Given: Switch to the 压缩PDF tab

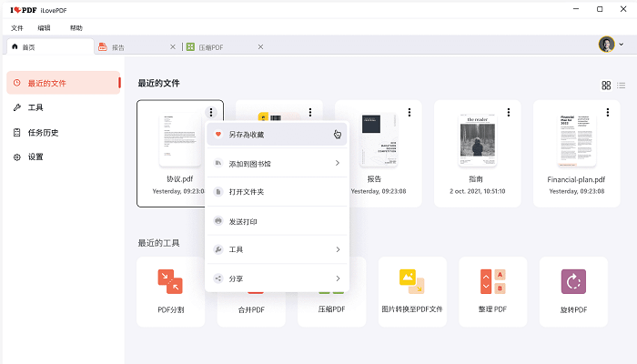Looking at the screenshot, I should [218, 46].
